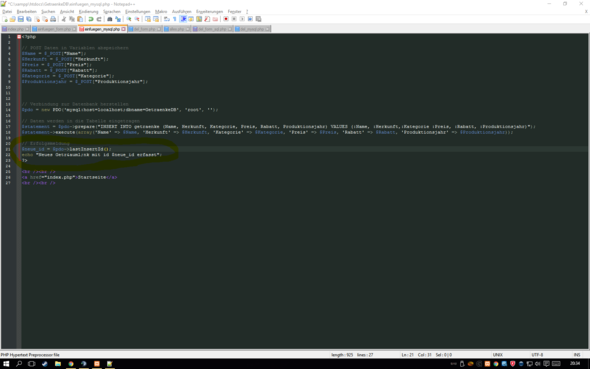This screenshot has width=590, height=369.
Task: Click the INS insert mode indicator
Action: point(577,355)
